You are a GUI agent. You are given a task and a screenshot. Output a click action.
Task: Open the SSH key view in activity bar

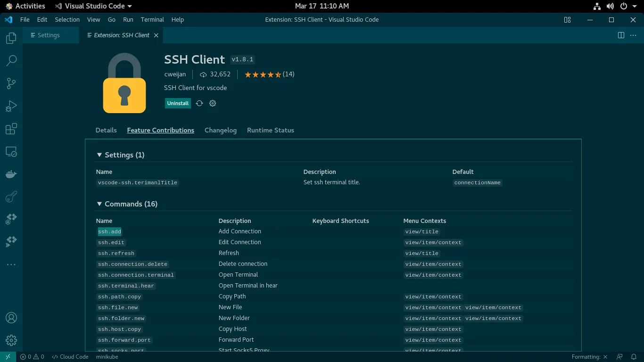11,197
